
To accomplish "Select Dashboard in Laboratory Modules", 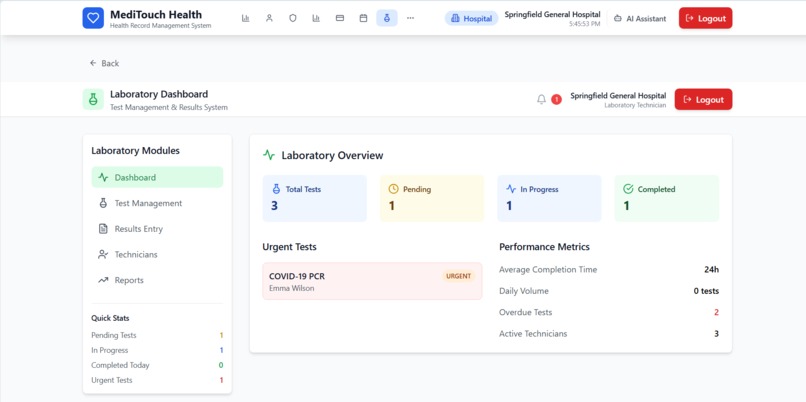I will 157,177.
